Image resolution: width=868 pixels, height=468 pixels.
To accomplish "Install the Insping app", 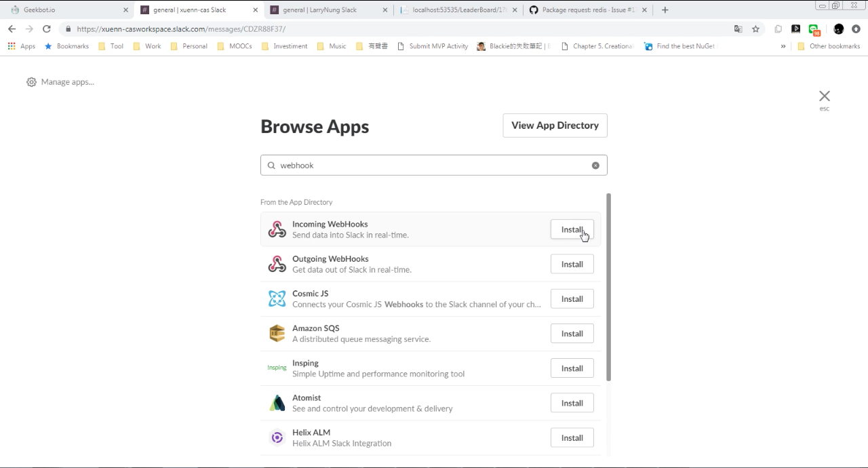I will click(572, 368).
